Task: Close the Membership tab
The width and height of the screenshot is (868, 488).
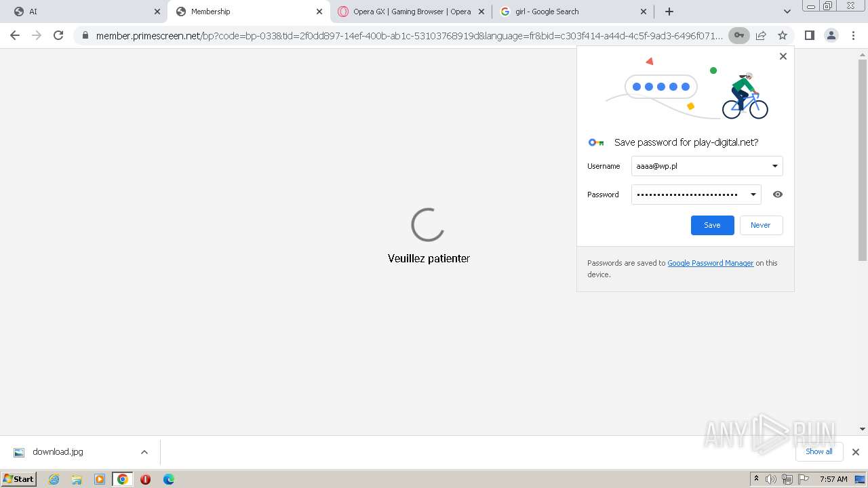Action: coord(319,12)
